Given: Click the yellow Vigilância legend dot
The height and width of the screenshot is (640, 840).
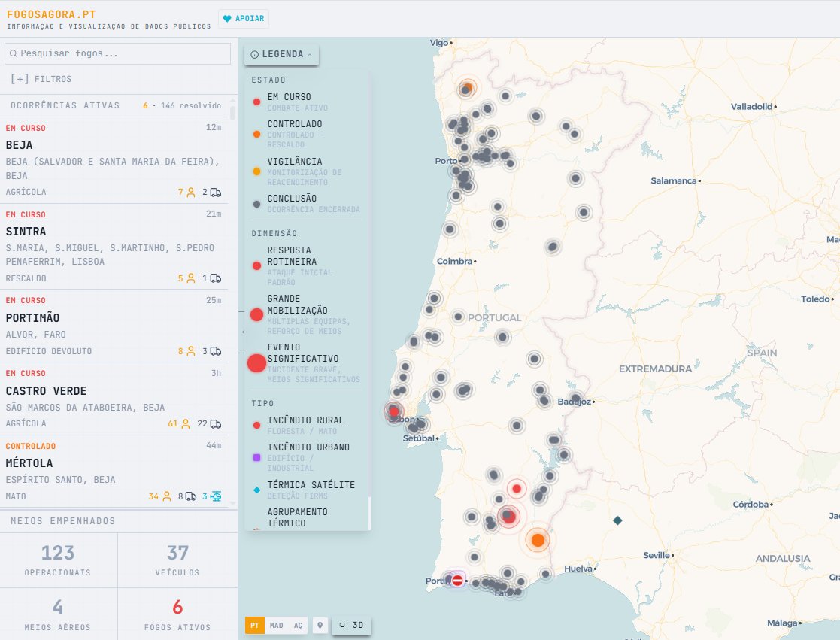Looking at the screenshot, I should pos(256,171).
